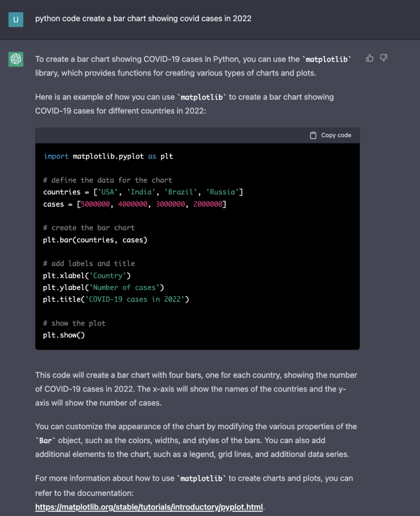The width and height of the screenshot is (420, 516).
Task: Click the plt.xlabel('Country') line
Action: 87,276
